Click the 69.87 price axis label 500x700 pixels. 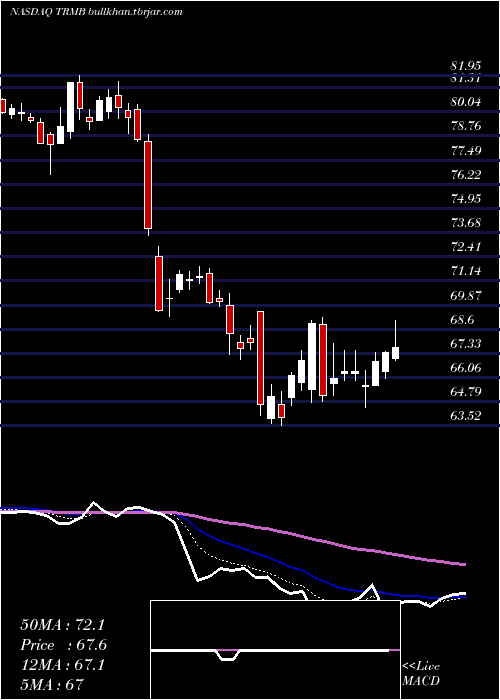click(466, 296)
